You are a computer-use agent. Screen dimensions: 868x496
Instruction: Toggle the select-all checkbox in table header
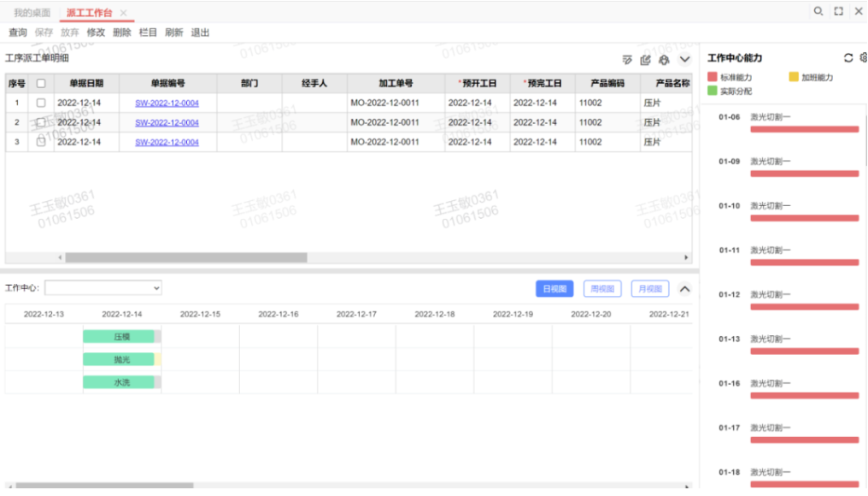point(40,84)
